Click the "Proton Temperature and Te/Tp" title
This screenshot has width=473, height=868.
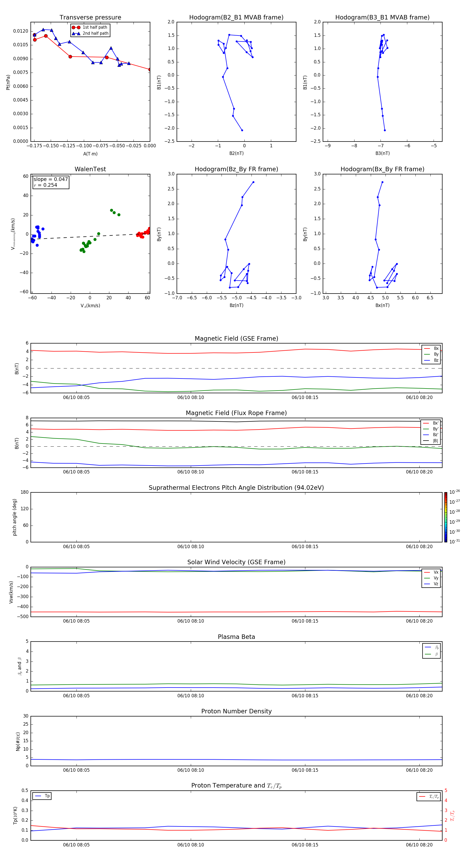click(236, 786)
